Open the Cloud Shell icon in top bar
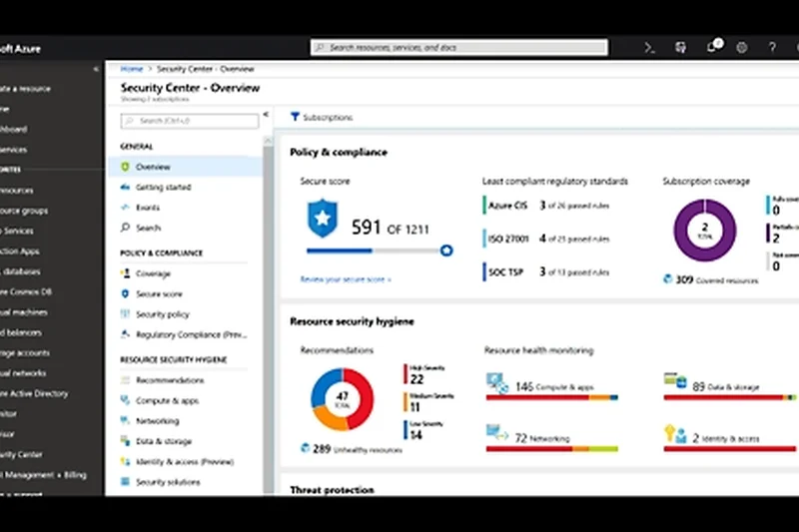 [649, 48]
